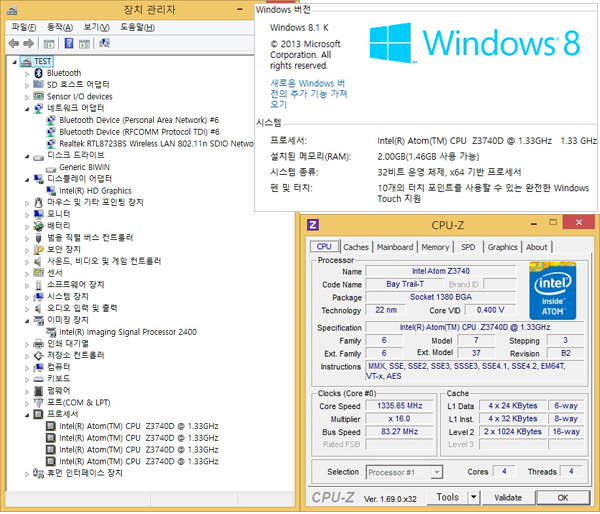Screen dimensions: 600x514
Task: Open the 동작(A) menu
Action: (x=60, y=27)
